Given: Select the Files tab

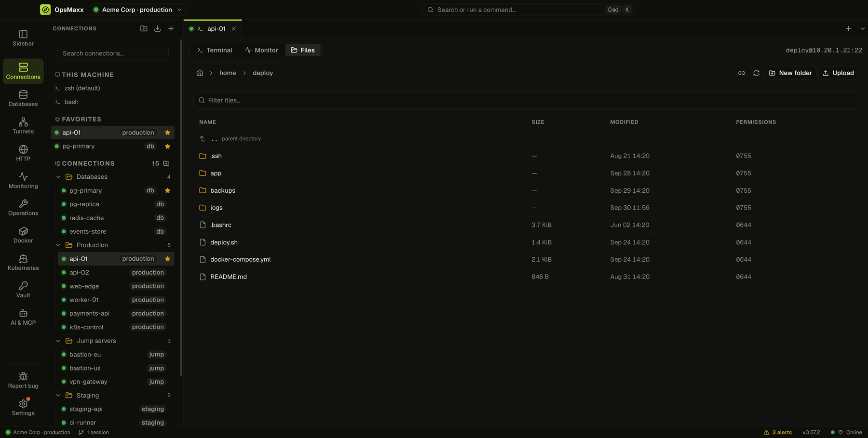Looking at the screenshot, I should (303, 50).
